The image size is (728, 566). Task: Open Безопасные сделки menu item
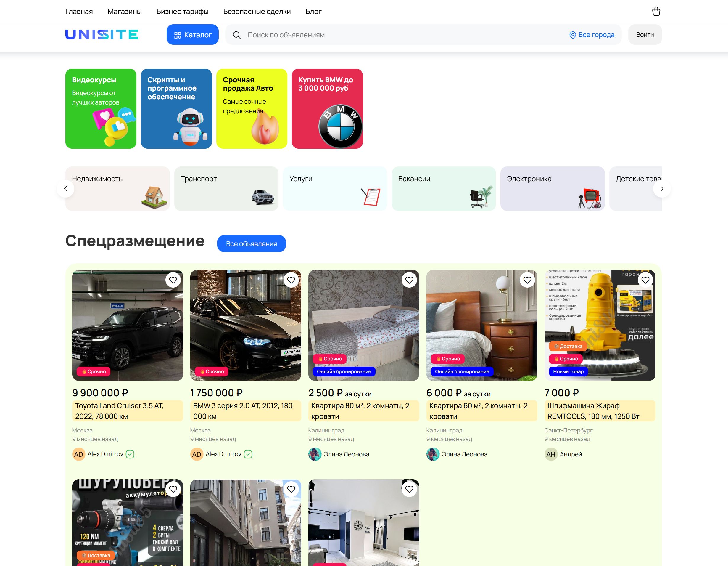257,11
